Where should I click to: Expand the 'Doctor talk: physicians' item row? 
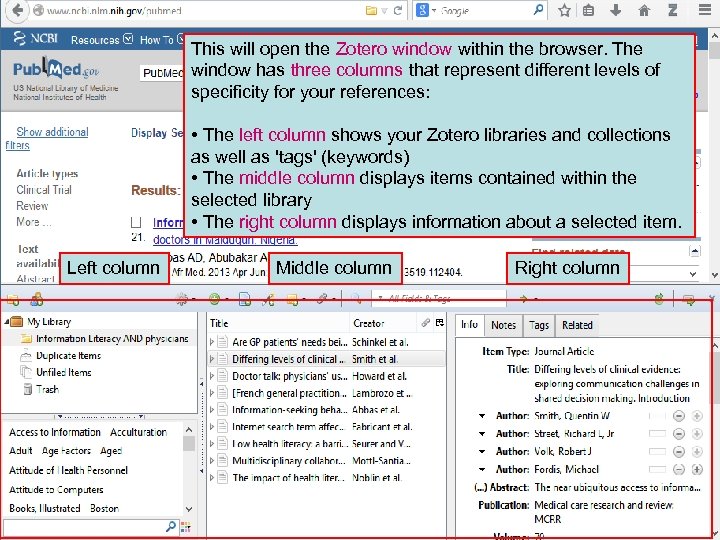pyautogui.click(x=212, y=376)
